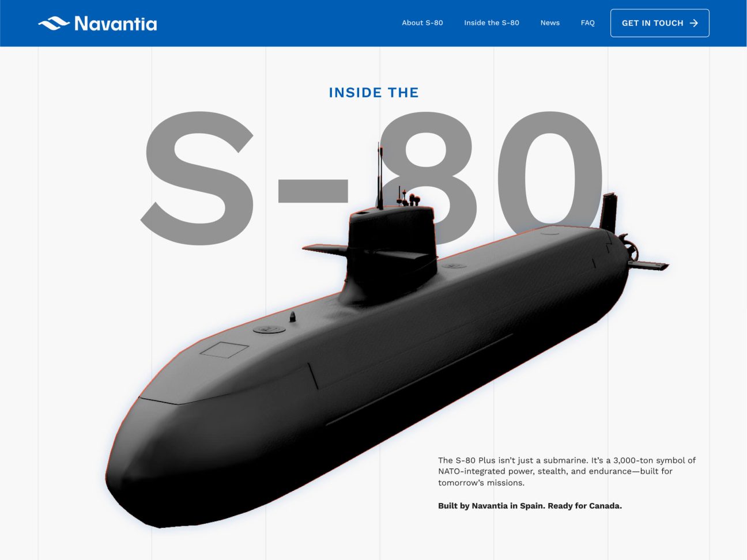This screenshot has height=560, width=747.
Task: Click the bold 'Built by Navantia in Spain' text
Action: click(x=529, y=506)
